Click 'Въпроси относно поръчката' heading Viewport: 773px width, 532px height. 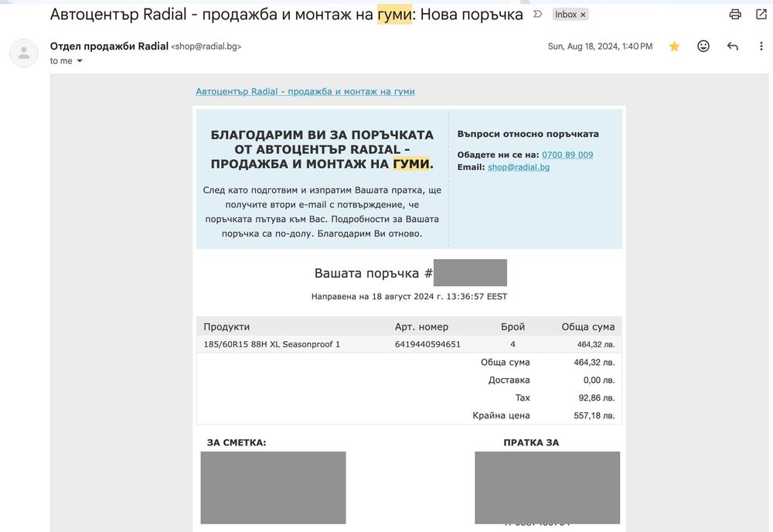tap(528, 134)
